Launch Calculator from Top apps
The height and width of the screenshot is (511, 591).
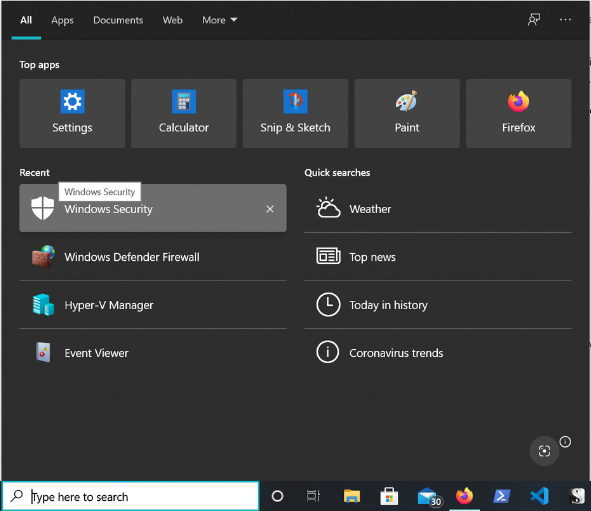[184, 113]
